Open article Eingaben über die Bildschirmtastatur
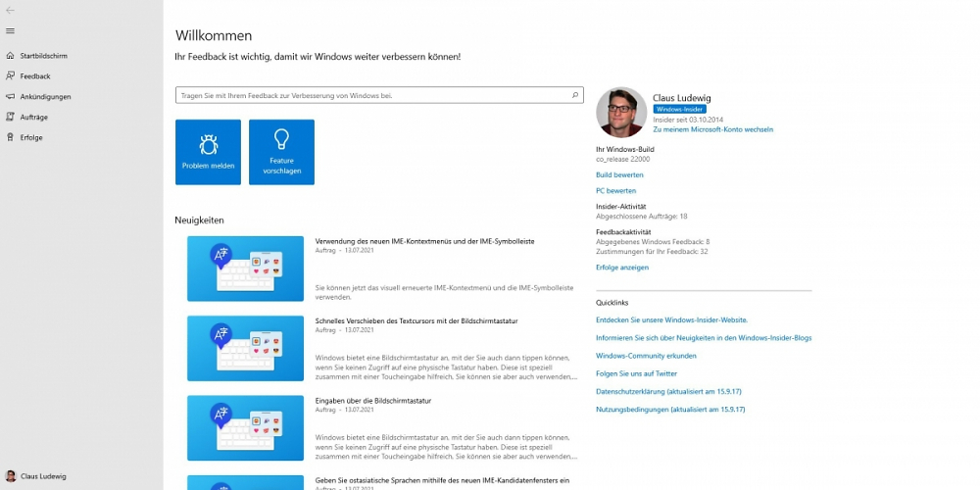This screenshot has width=980, height=490. (x=373, y=401)
